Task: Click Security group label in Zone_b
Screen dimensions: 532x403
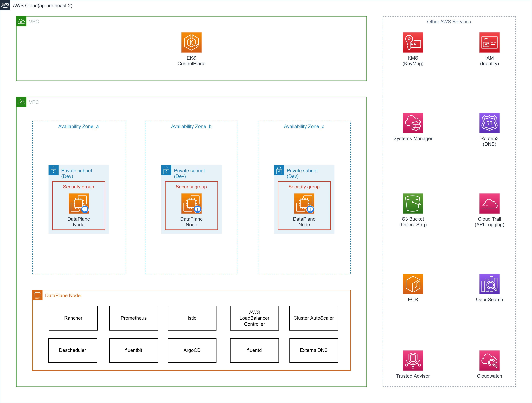Action: pos(191,187)
